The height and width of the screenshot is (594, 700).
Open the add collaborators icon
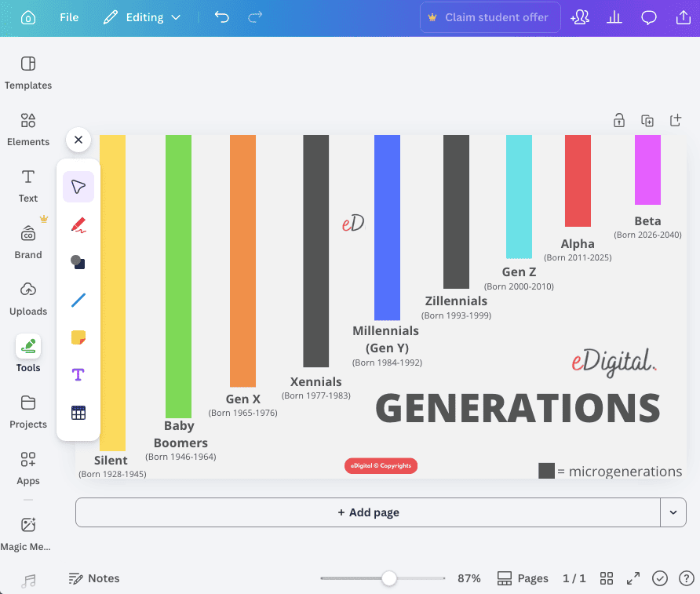(x=580, y=17)
